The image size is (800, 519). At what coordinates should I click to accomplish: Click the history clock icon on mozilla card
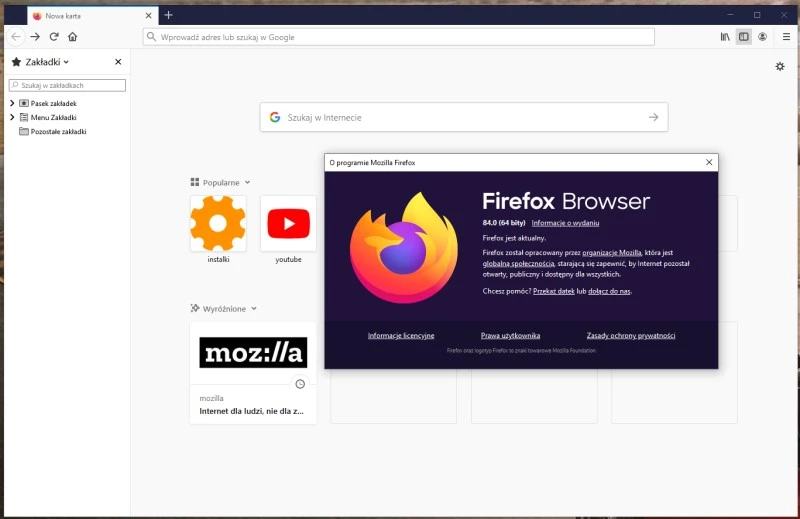[x=300, y=384]
